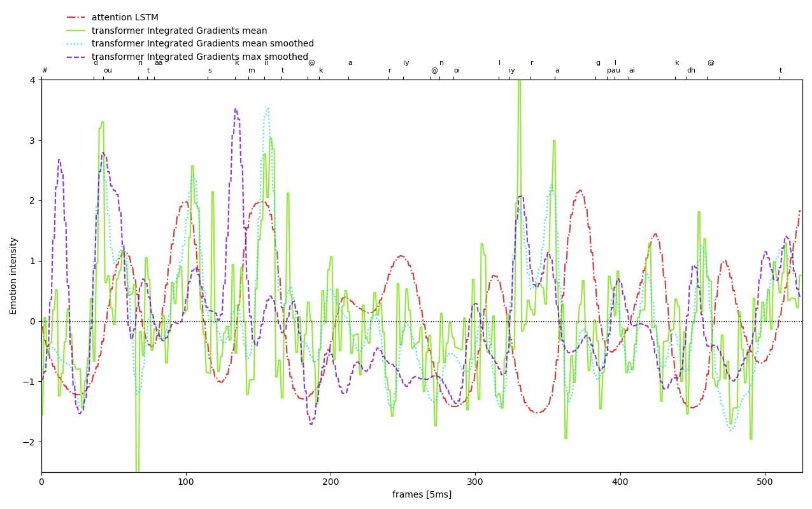
Task: Click the '#' phoneme label at top left
Action: [45, 71]
